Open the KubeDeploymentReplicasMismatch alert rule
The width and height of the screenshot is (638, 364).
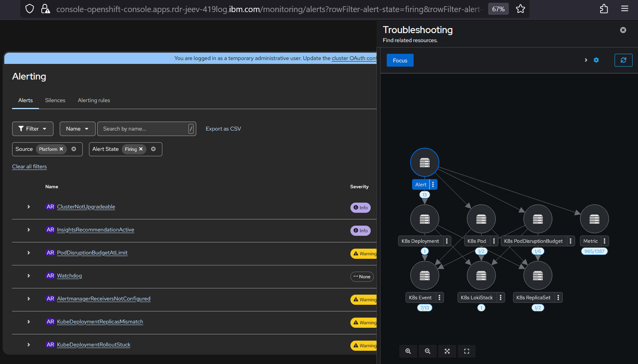point(100,322)
